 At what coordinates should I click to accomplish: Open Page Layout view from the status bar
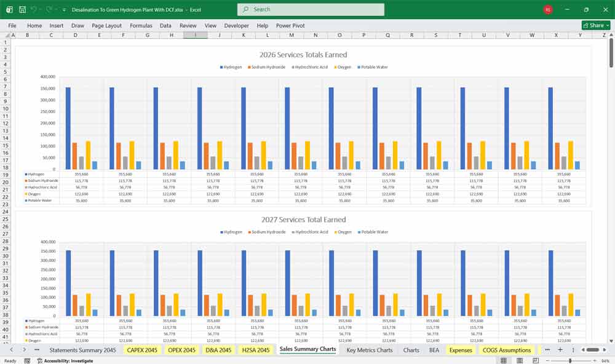(519, 359)
